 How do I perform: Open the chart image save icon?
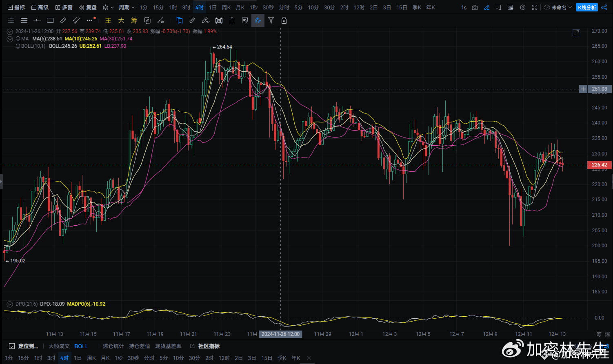[x=511, y=7]
